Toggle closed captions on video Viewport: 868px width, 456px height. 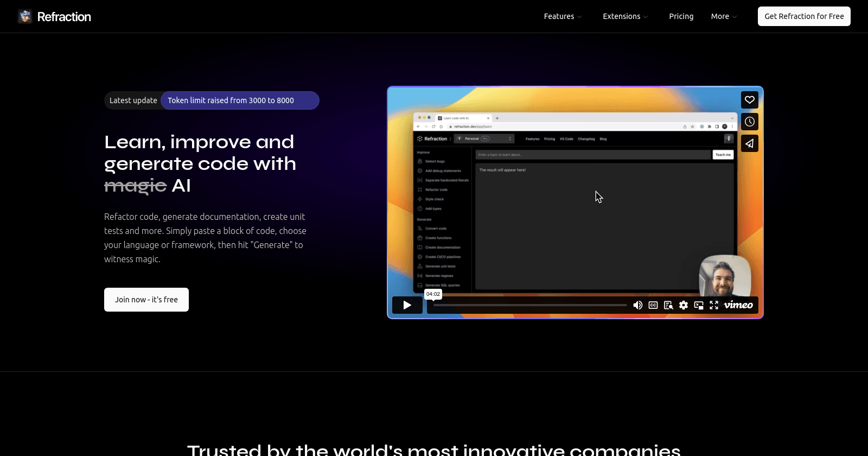click(x=653, y=305)
